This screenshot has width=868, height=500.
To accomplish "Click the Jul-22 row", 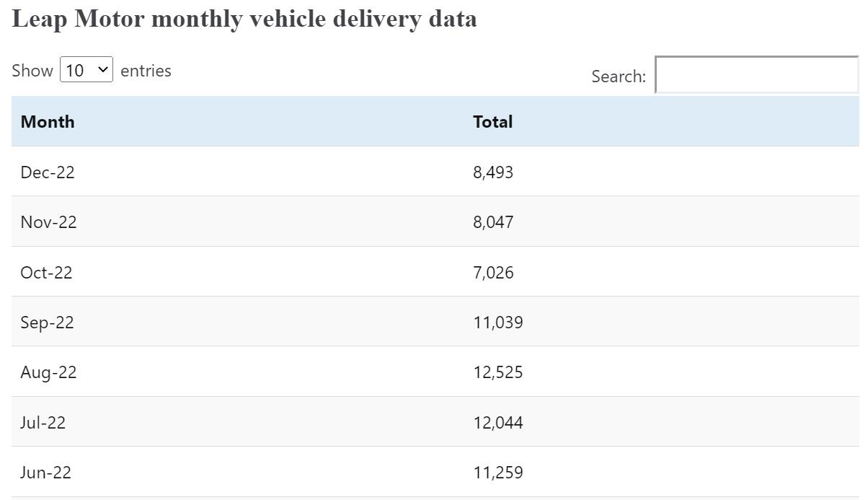I will [42, 422].
